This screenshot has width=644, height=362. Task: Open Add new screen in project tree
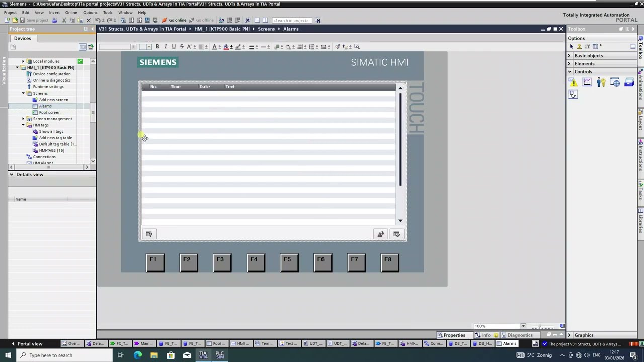53,100
